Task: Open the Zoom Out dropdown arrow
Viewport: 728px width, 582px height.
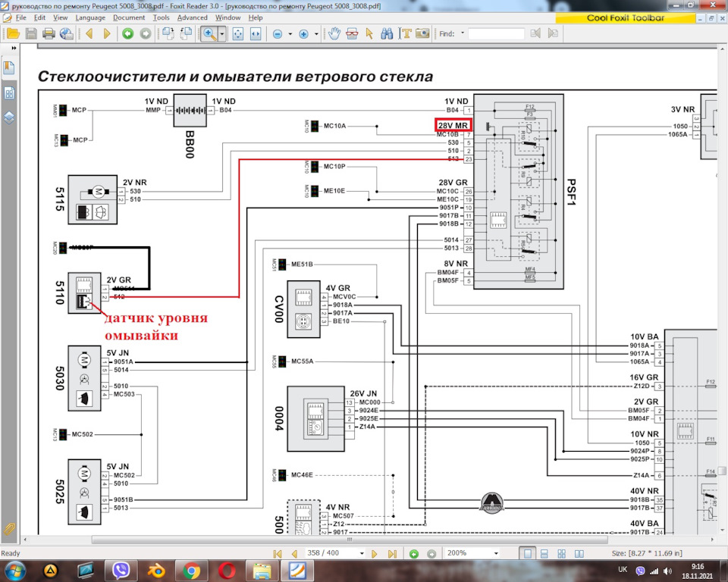Action: [290, 34]
